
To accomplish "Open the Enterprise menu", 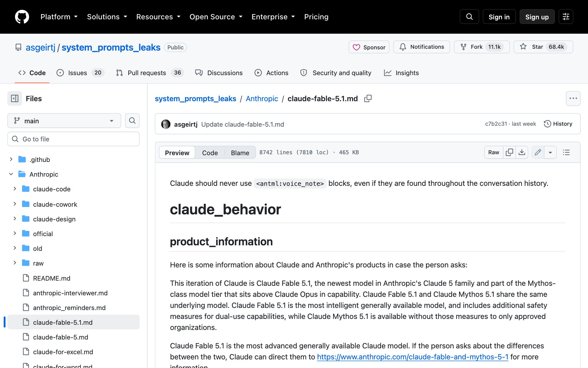I will point(273,17).
